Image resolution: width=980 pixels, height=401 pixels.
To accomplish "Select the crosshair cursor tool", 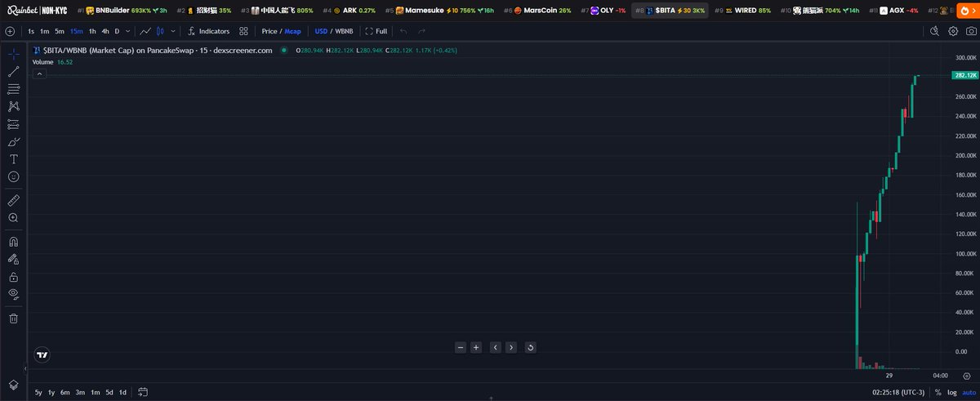I will click(13, 54).
